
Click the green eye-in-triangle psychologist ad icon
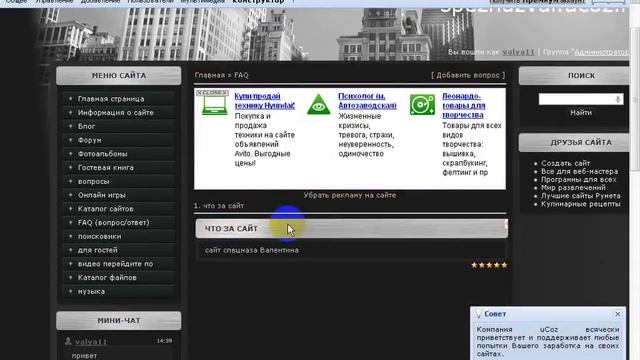(318, 104)
